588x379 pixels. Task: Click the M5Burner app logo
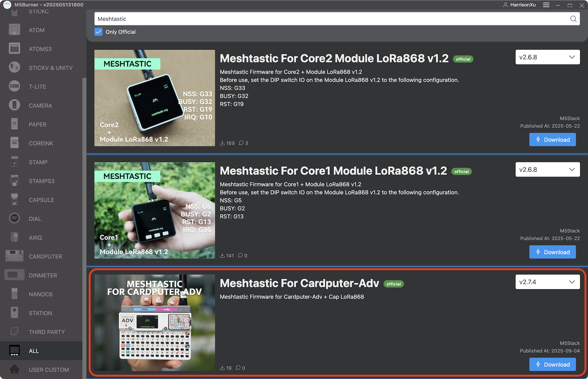click(x=7, y=5)
